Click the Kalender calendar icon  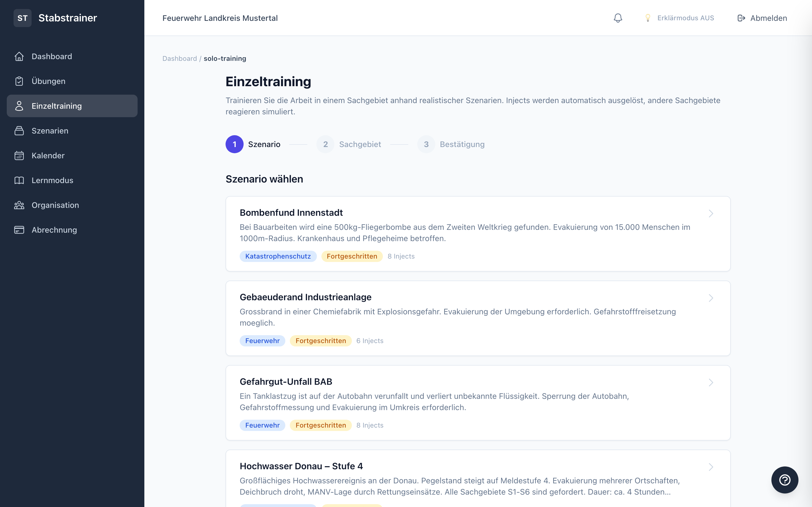(19, 155)
